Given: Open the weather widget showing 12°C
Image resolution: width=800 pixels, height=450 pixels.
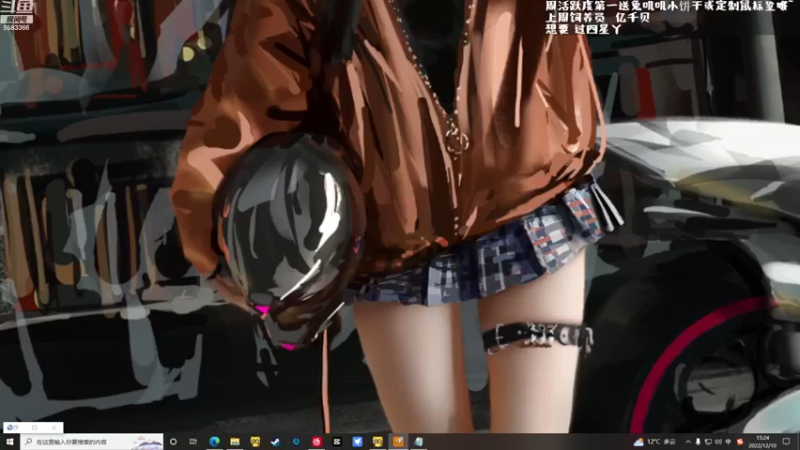Looking at the screenshot, I should [655, 441].
